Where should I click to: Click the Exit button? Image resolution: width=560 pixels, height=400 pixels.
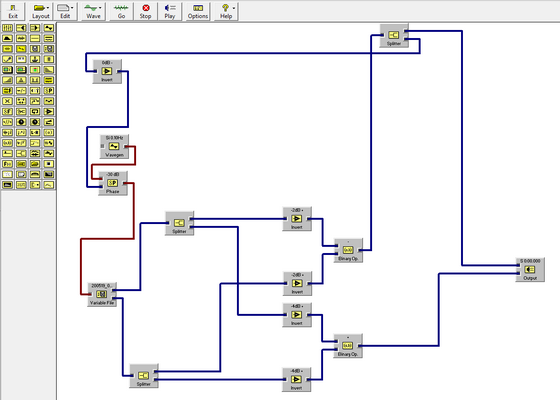(13, 11)
